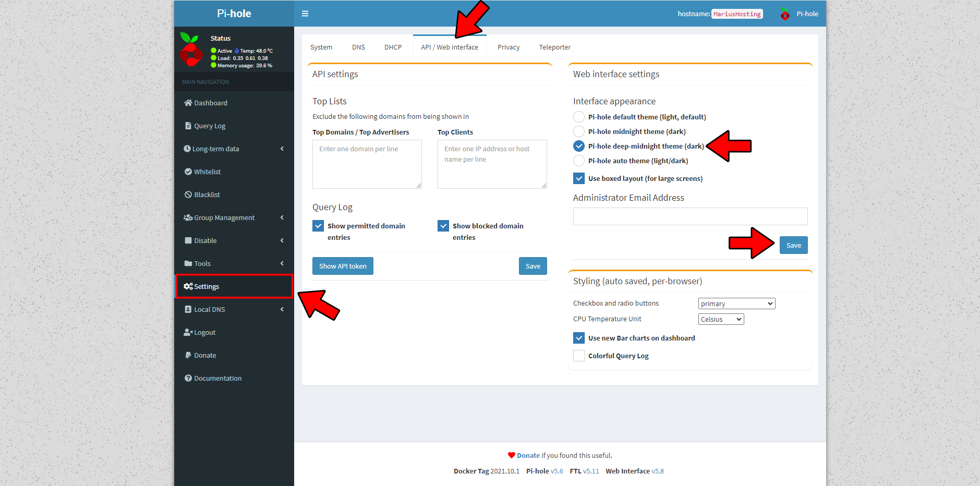Click the Query Log file icon

pos(188,126)
